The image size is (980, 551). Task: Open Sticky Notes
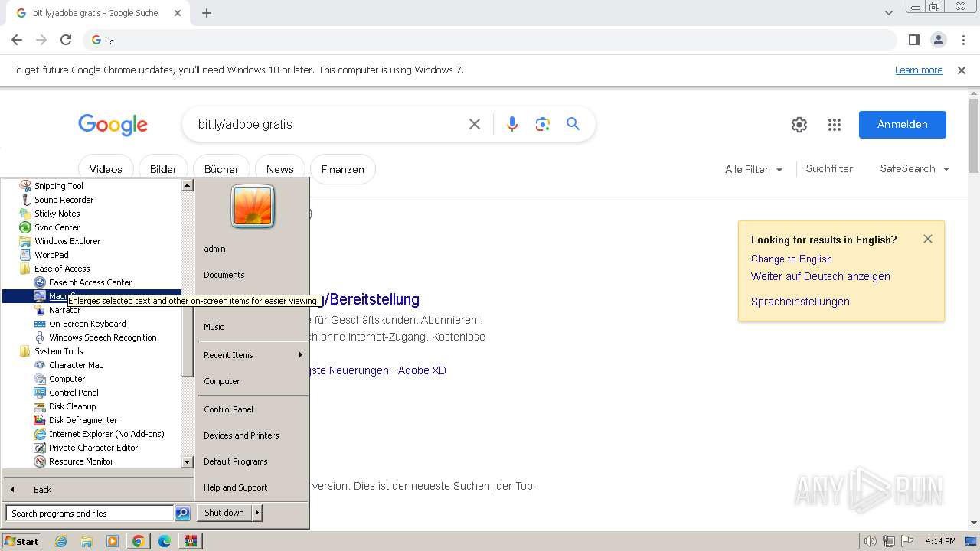[x=57, y=214]
